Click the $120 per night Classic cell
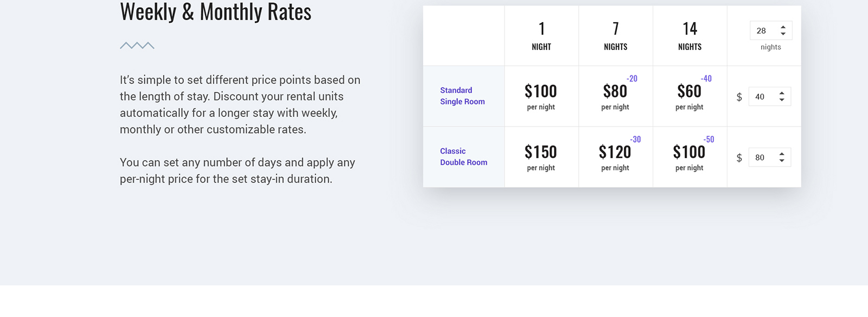 616,157
